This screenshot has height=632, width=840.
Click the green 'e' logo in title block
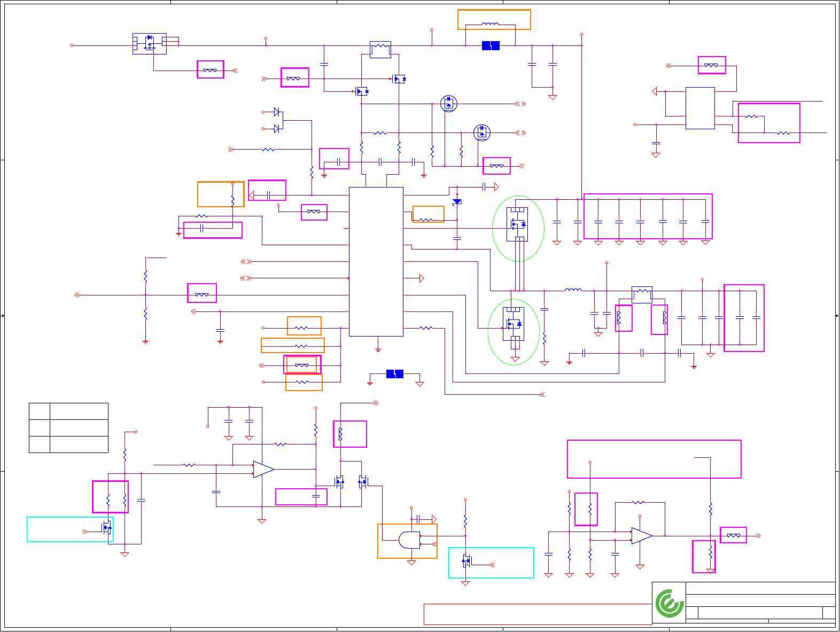click(669, 603)
